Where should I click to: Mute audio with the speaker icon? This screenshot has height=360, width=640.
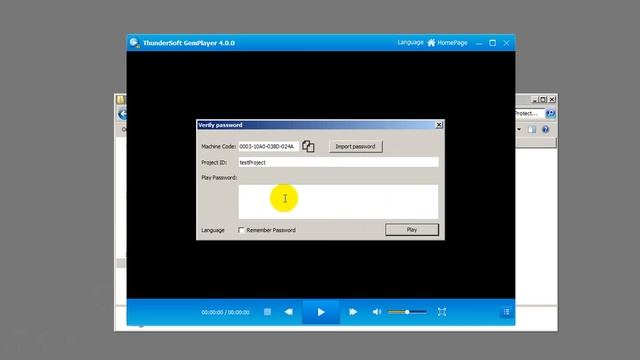click(x=376, y=312)
